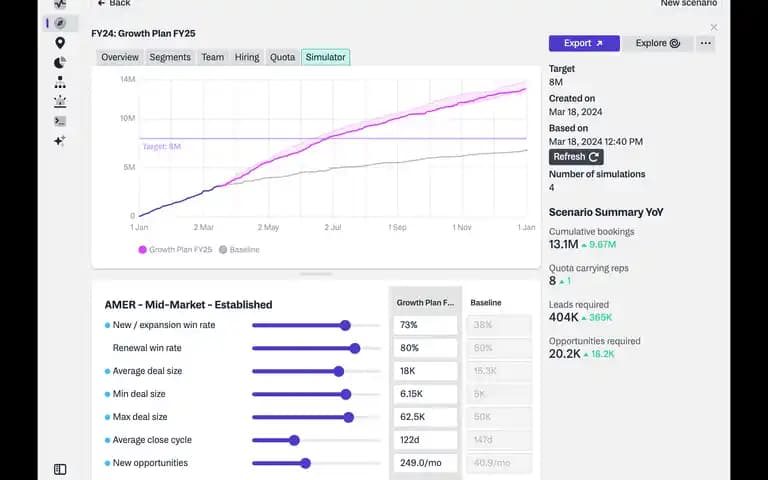The height and width of the screenshot is (480, 768).
Task: Adjust New opportunities slider handle
Action: [306, 463]
